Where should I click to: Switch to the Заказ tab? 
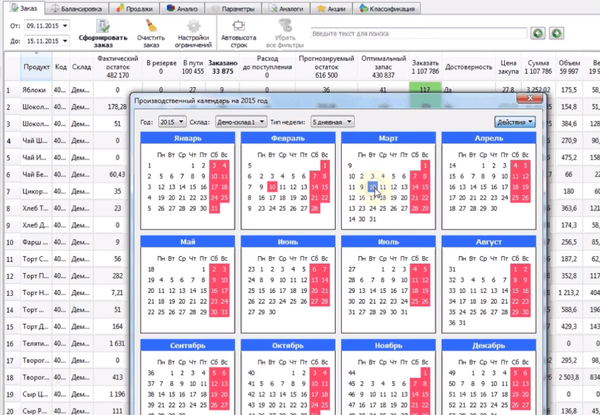[x=24, y=8]
